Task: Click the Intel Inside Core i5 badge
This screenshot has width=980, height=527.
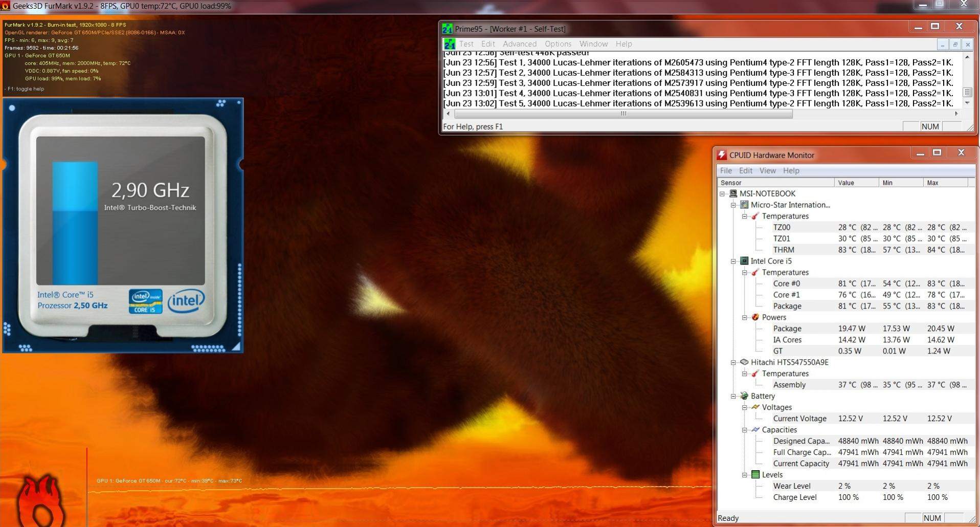Action: click(145, 301)
